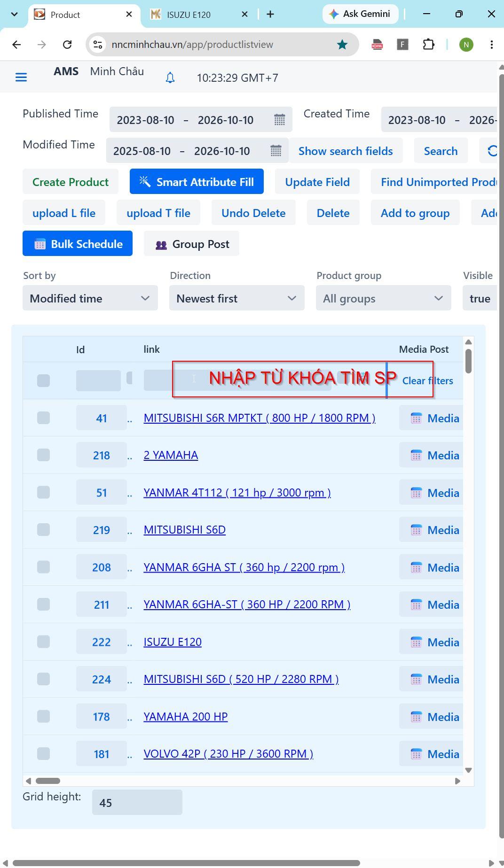The height and width of the screenshot is (868, 504).
Task: Click the Search button
Action: click(441, 151)
